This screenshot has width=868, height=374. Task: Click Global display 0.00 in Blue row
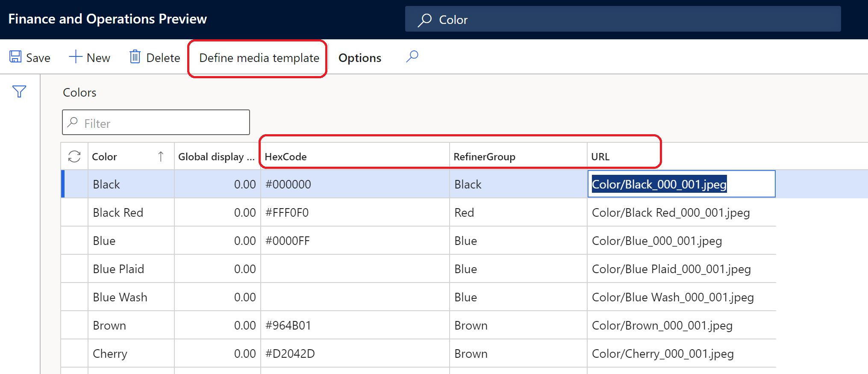coord(217,241)
